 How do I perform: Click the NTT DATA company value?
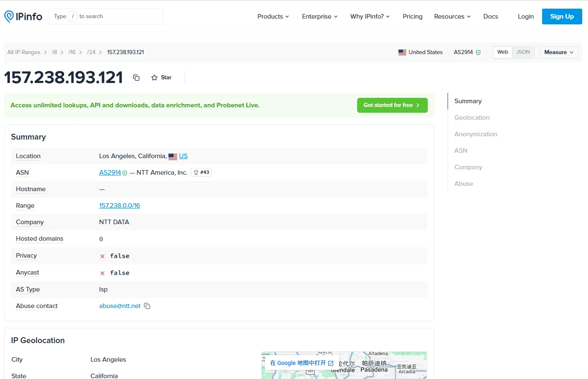tap(114, 222)
